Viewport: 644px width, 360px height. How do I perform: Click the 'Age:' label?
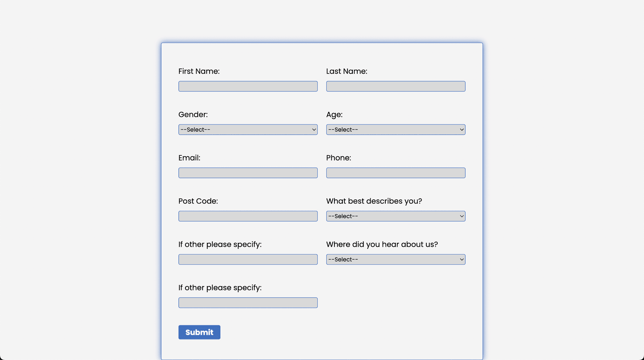(x=334, y=115)
